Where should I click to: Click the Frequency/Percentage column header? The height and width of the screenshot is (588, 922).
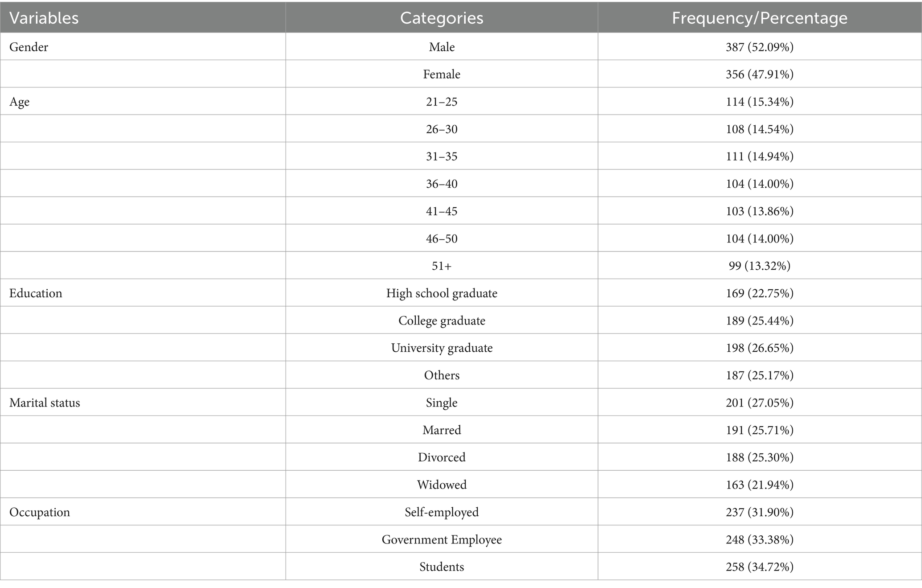760,18
